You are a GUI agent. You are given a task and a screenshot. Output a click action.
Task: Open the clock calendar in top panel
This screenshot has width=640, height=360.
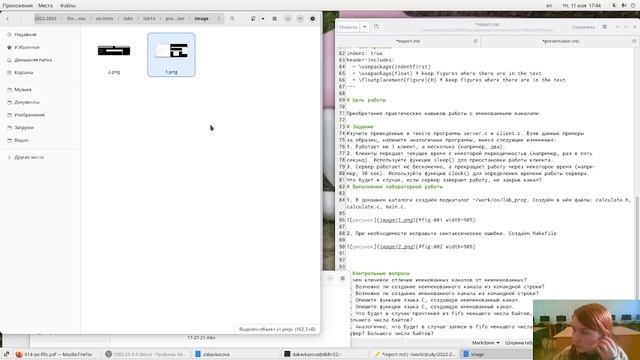[582, 6]
